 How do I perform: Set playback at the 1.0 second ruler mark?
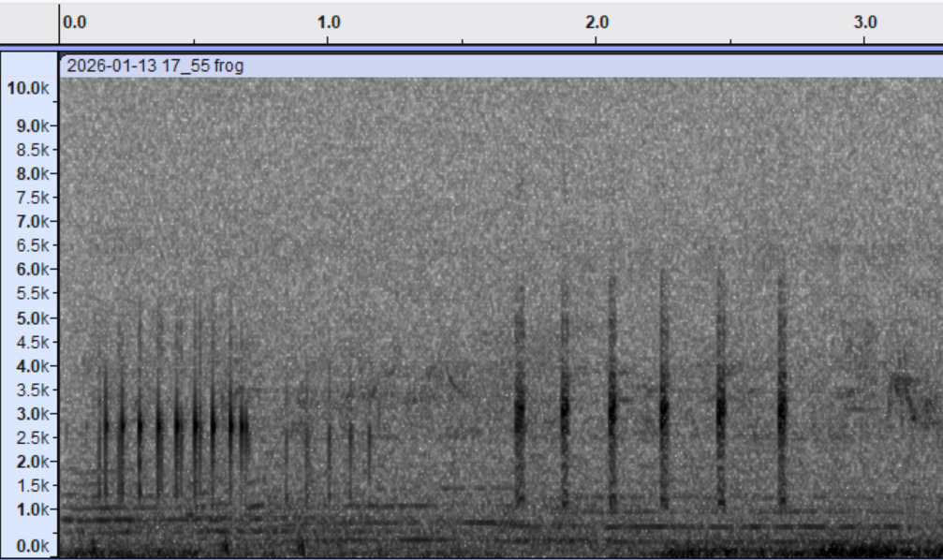tap(329, 22)
